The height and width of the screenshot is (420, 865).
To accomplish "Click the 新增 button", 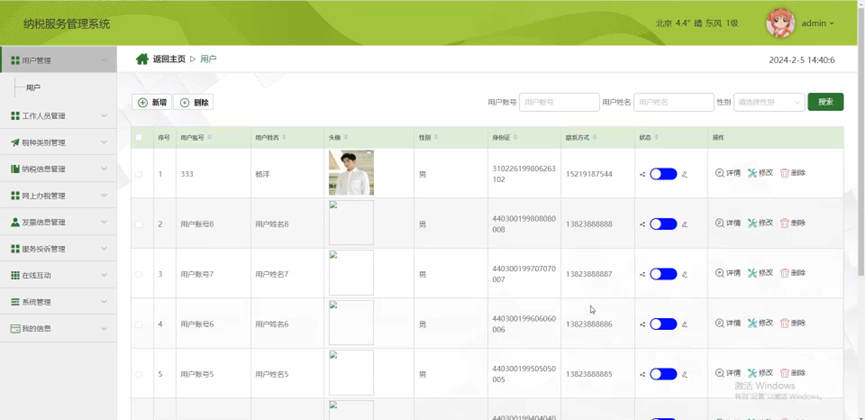I will pyautogui.click(x=152, y=102).
